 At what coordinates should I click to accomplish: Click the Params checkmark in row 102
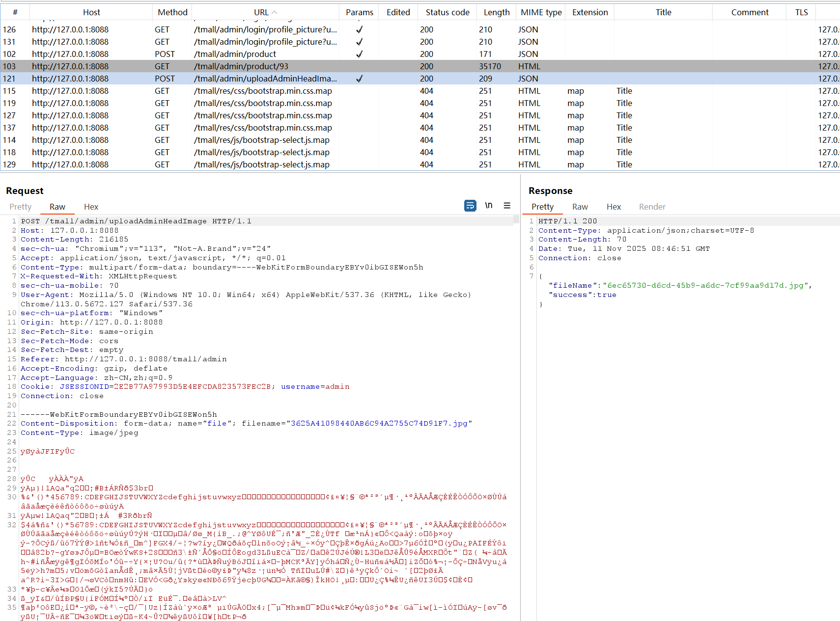359,54
